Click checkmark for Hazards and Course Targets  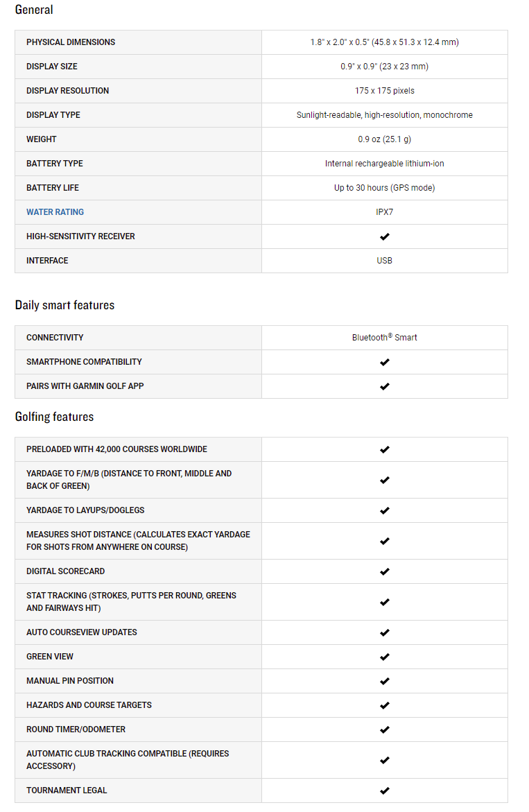pos(385,706)
